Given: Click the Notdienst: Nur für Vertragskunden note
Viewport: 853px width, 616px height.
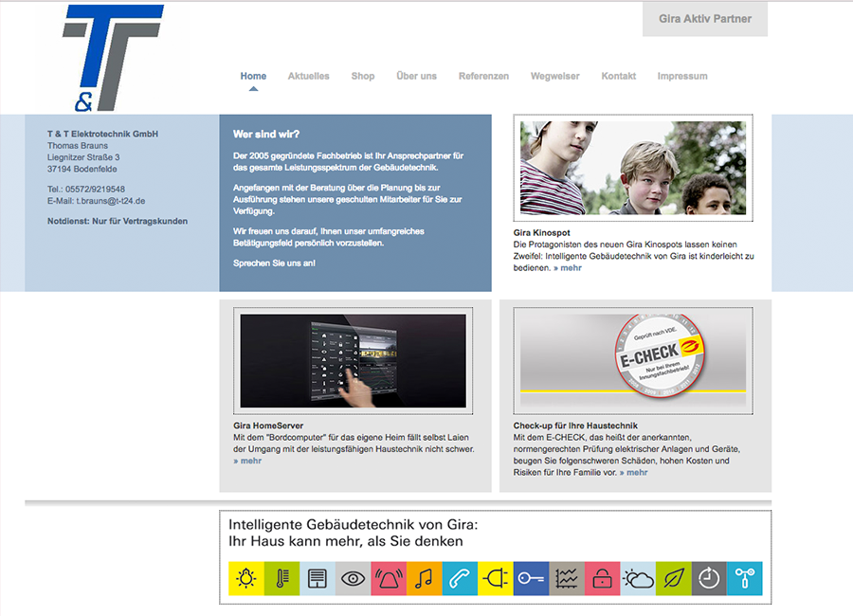Looking at the screenshot, I should [x=118, y=221].
